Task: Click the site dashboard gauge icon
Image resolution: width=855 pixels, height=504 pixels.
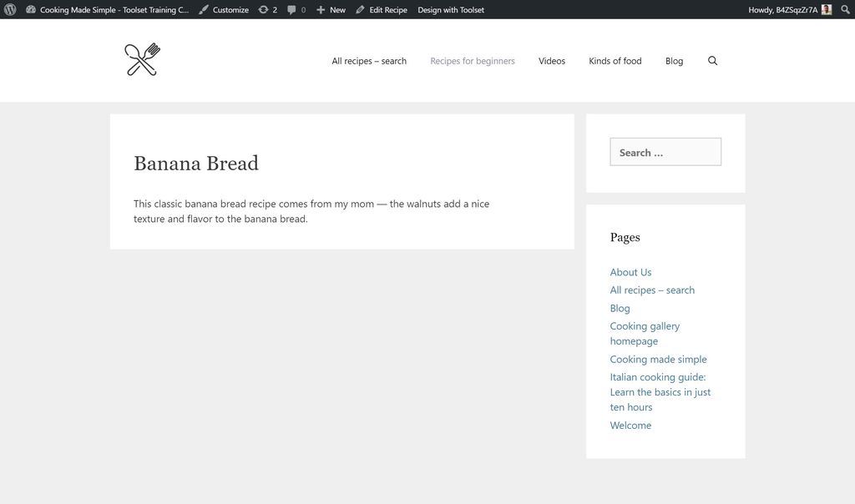Action: [31, 10]
